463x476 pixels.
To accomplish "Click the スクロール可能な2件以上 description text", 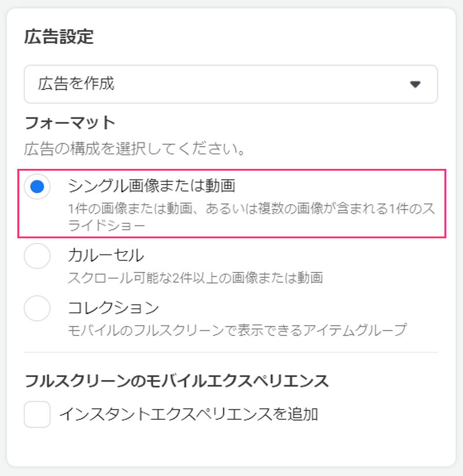I will click(x=194, y=278).
